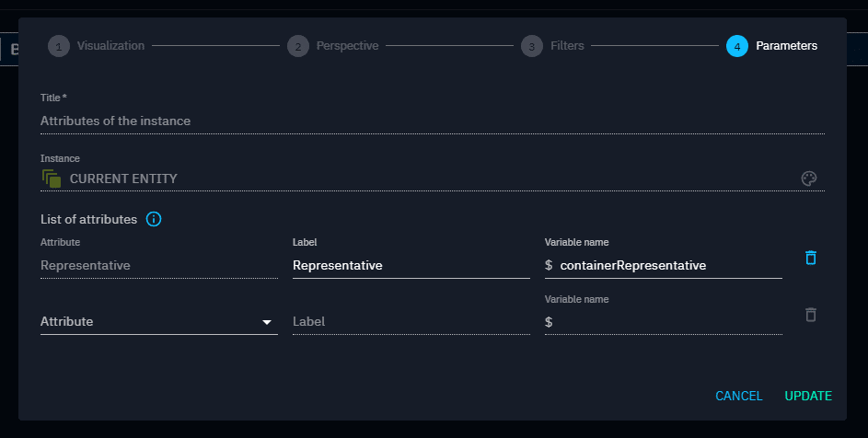The image size is (868, 438).
Task: Select step 4 Parameters
Action: coord(771,46)
